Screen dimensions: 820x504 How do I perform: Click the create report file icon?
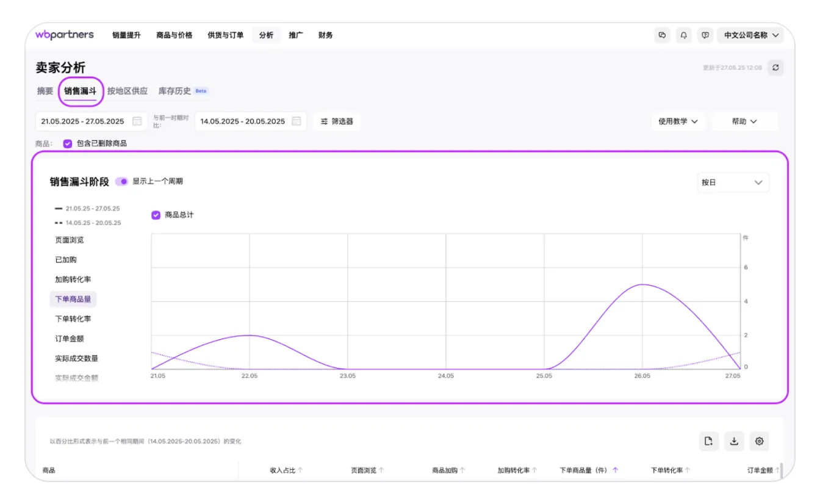pos(708,441)
